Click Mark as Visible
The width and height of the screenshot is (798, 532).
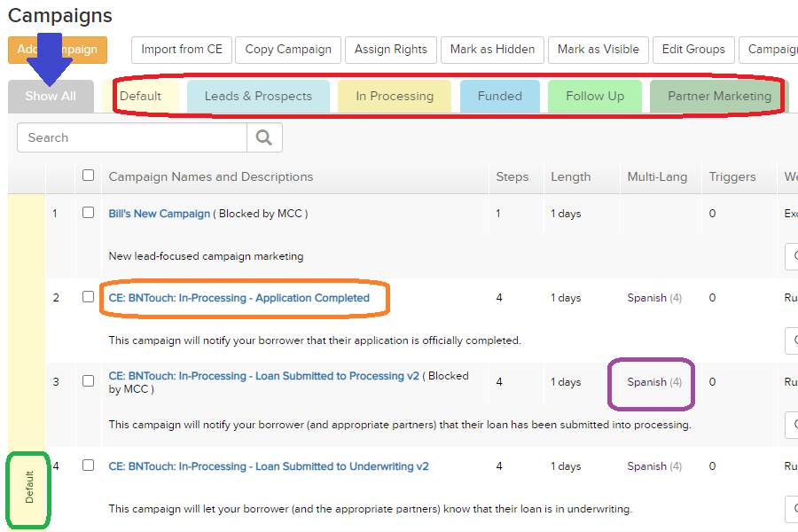598,50
